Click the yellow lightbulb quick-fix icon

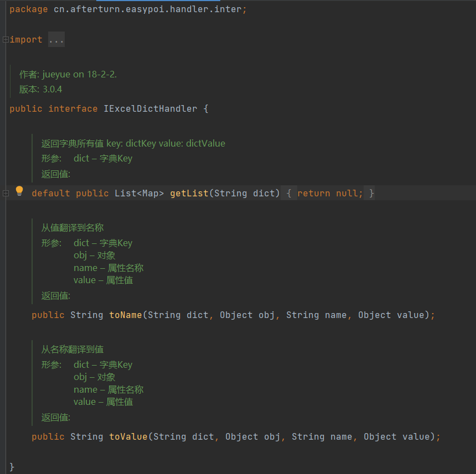(19, 191)
